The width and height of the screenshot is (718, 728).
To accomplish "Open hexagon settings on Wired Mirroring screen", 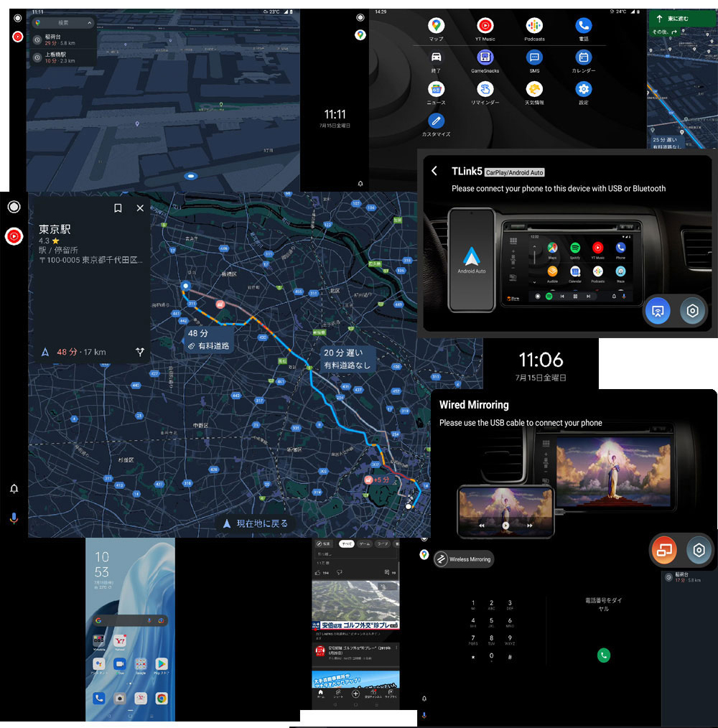I will [699, 550].
